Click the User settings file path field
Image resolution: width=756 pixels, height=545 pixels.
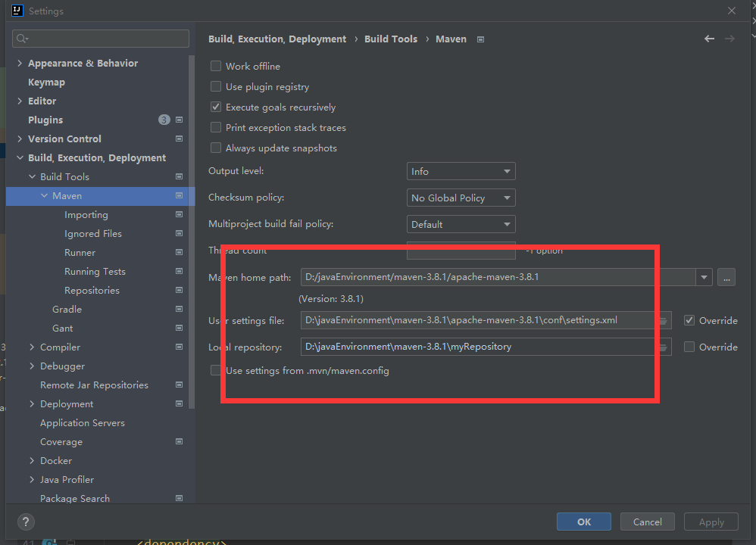[x=486, y=320]
